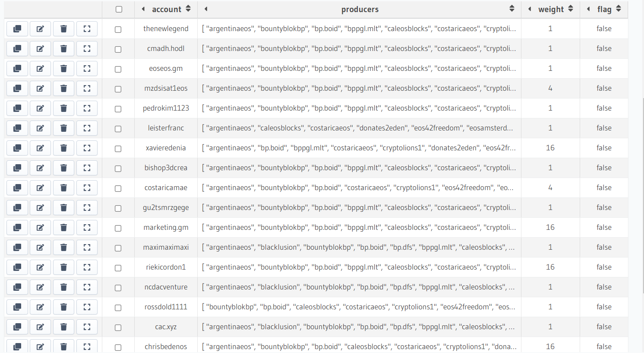Delete the leisterfranc row
Image resolution: width=644 pixels, height=353 pixels.
(x=63, y=128)
